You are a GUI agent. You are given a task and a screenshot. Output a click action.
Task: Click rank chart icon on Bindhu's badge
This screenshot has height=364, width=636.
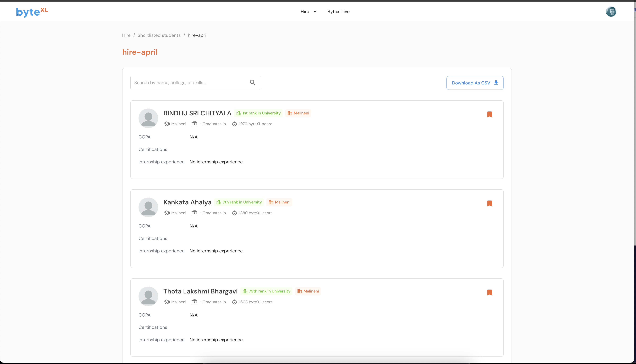point(239,113)
